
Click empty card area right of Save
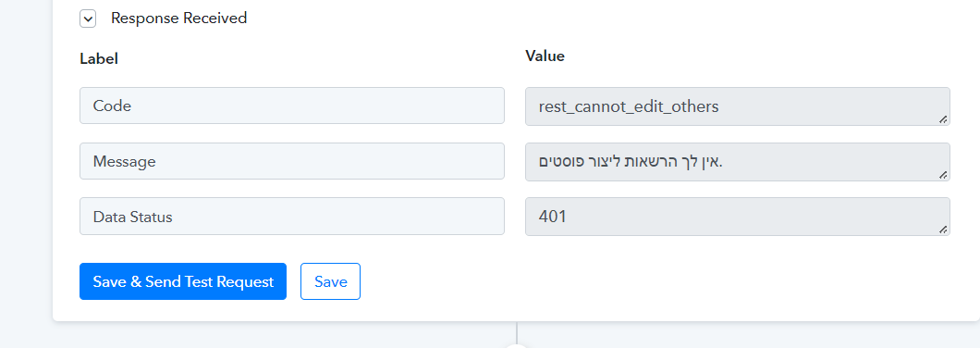point(656,281)
